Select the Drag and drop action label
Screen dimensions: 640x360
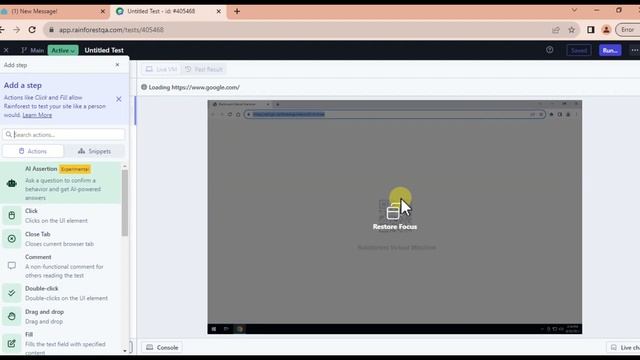coord(44,312)
